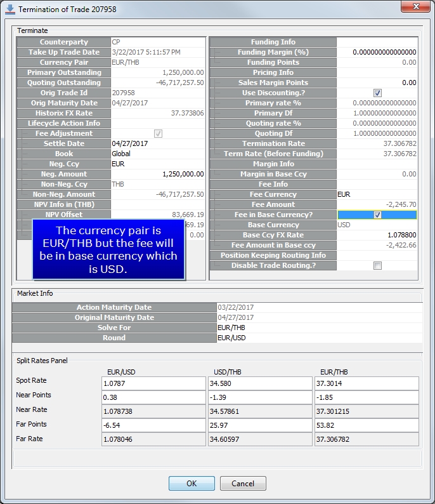This screenshot has width=435, height=504.
Task: Select the USD/THB Far Rate value 34.60597
Action: pyautogui.click(x=260, y=439)
